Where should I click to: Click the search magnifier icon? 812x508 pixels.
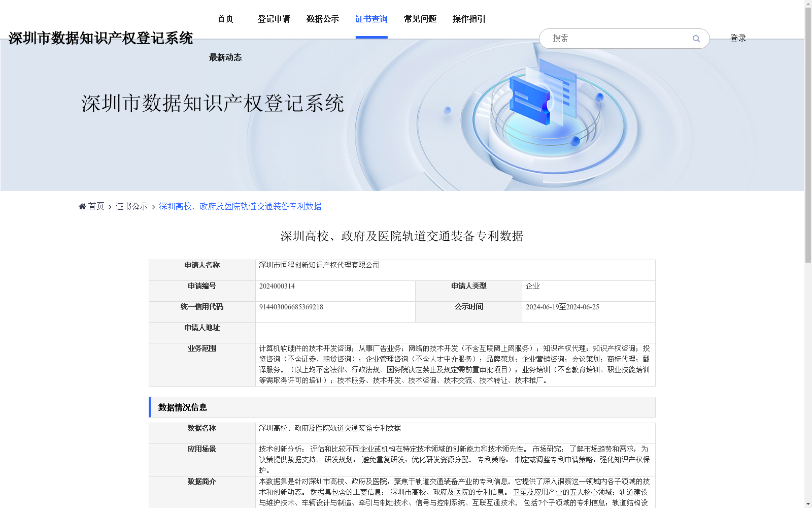pyautogui.click(x=696, y=38)
